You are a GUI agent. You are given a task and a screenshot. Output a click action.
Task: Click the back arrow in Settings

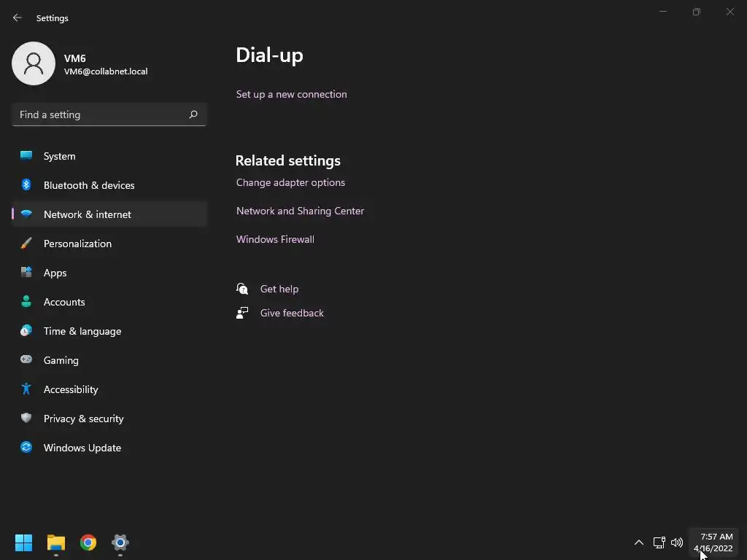coord(18,17)
